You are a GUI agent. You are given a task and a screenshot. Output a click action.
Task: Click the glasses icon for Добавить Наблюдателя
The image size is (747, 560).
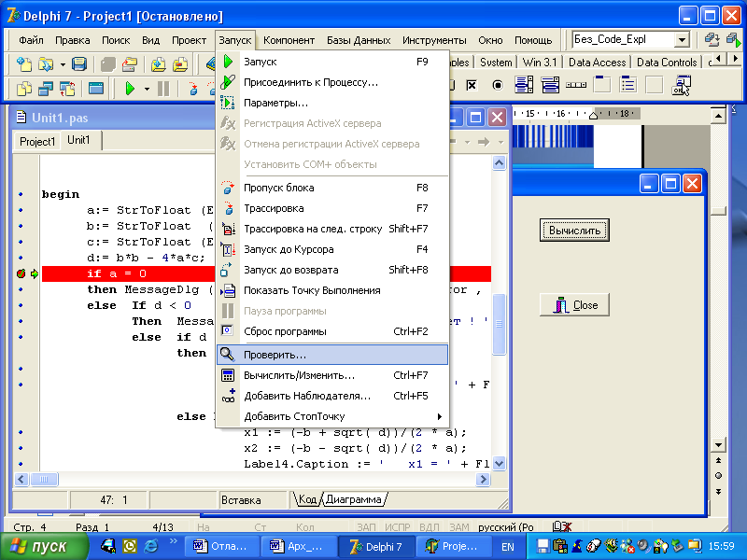[228, 396]
